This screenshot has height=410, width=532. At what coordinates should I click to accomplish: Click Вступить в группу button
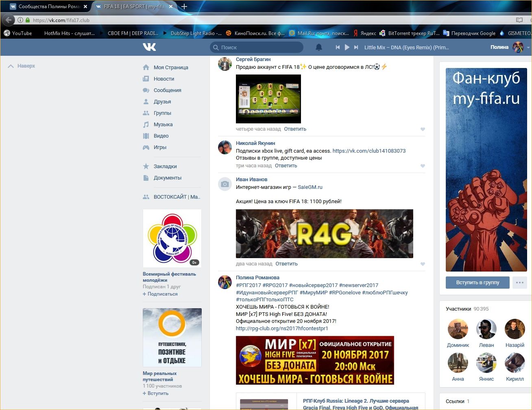coord(477,283)
